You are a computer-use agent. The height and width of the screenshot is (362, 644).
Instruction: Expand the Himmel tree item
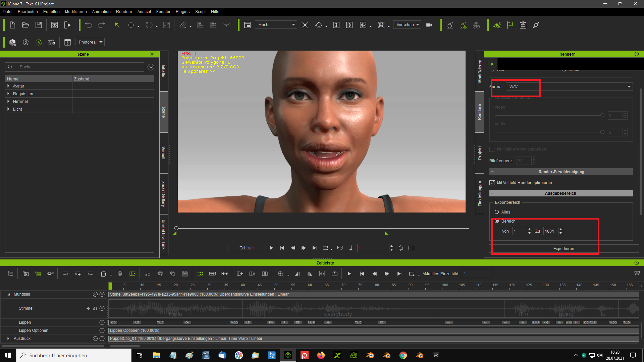coord(8,102)
